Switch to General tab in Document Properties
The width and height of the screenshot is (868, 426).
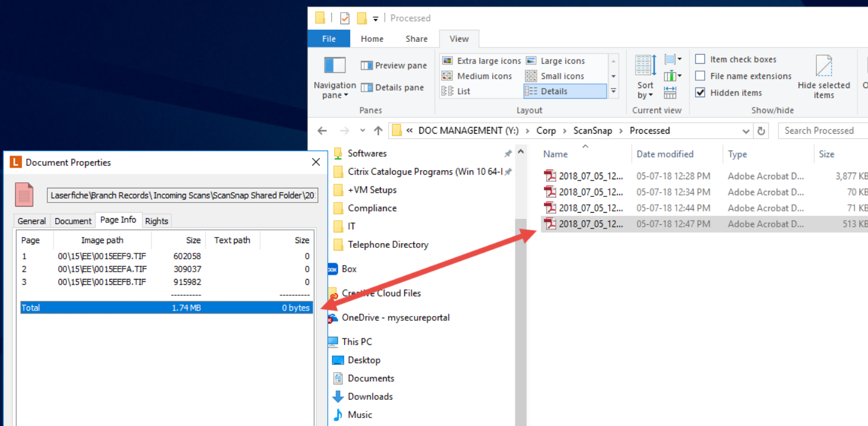click(x=32, y=221)
